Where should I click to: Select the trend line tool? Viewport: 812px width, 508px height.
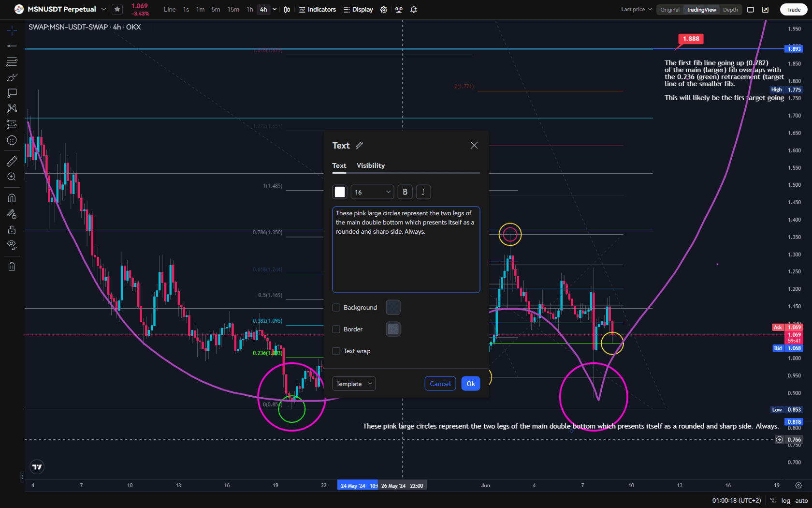point(12,46)
